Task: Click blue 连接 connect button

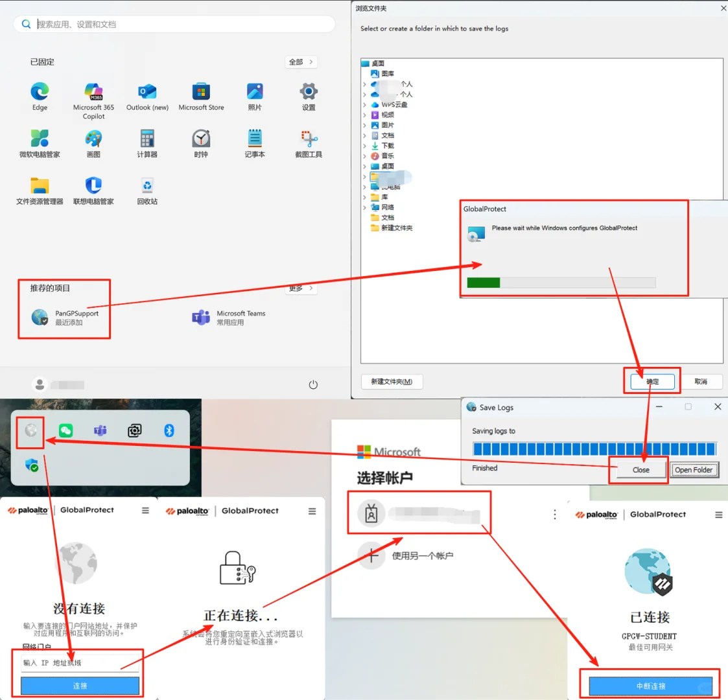Action: [x=80, y=686]
